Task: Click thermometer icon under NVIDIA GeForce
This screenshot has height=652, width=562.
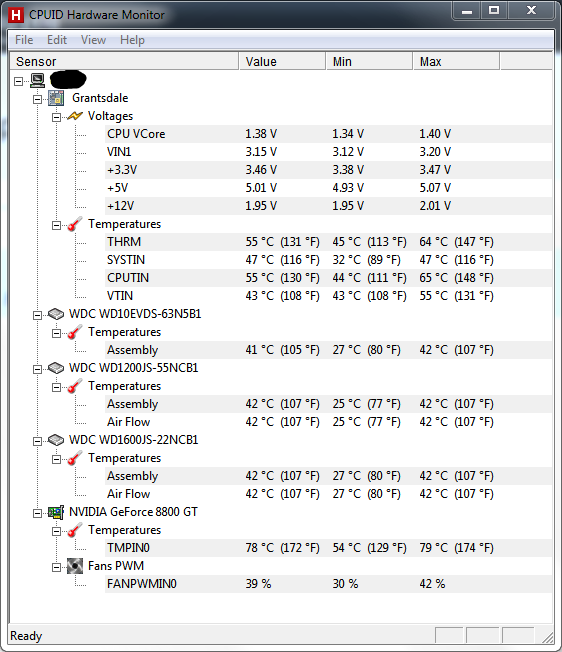Action: [75, 530]
